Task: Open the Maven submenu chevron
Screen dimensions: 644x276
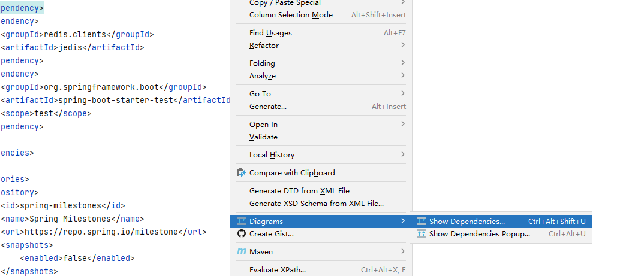Action: point(403,252)
